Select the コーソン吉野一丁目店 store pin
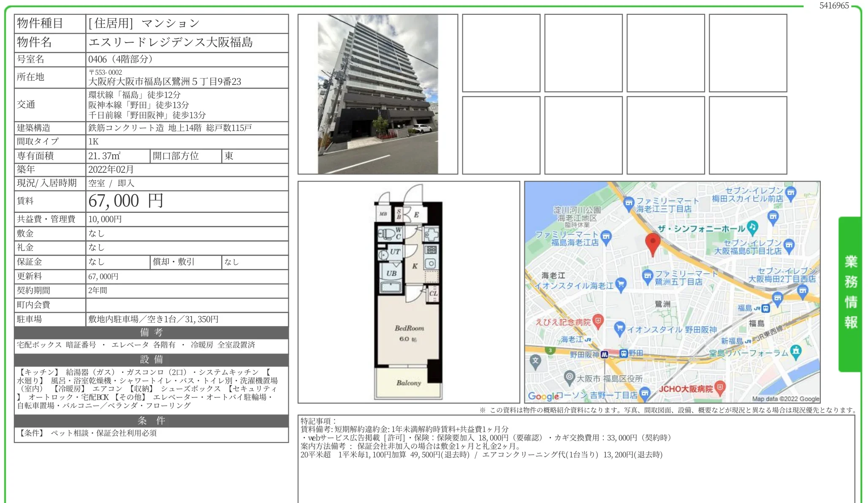Image resolution: width=868 pixels, height=503 pixels. click(645, 395)
